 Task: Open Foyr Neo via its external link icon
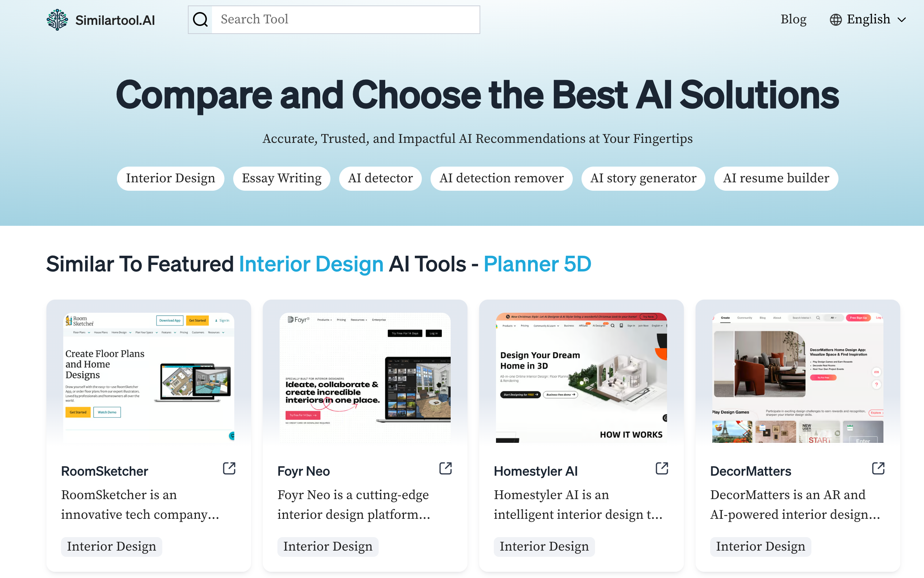(x=445, y=468)
